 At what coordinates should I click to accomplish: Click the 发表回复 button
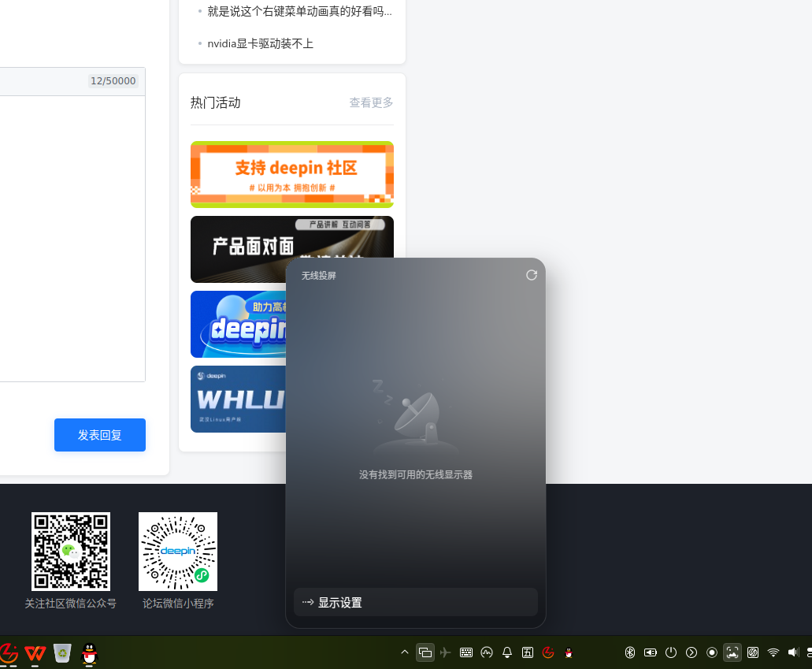pyautogui.click(x=100, y=435)
